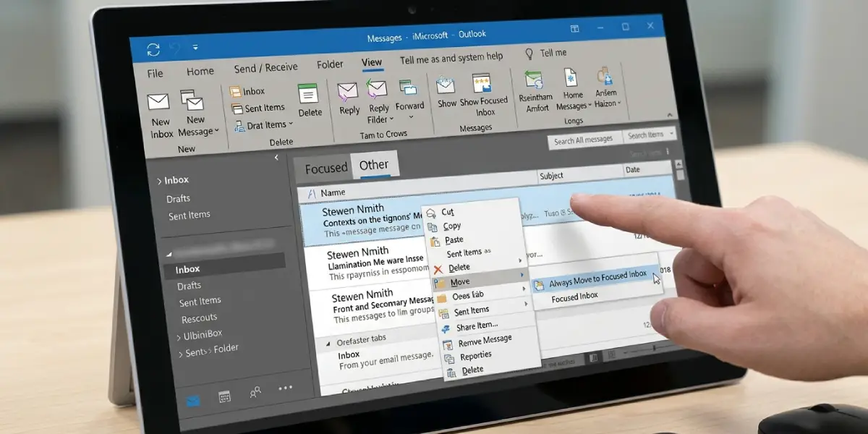The width and height of the screenshot is (868, 434).
Task: Click the Anšem Haizon ribbon icon
Action: point(605,77)
